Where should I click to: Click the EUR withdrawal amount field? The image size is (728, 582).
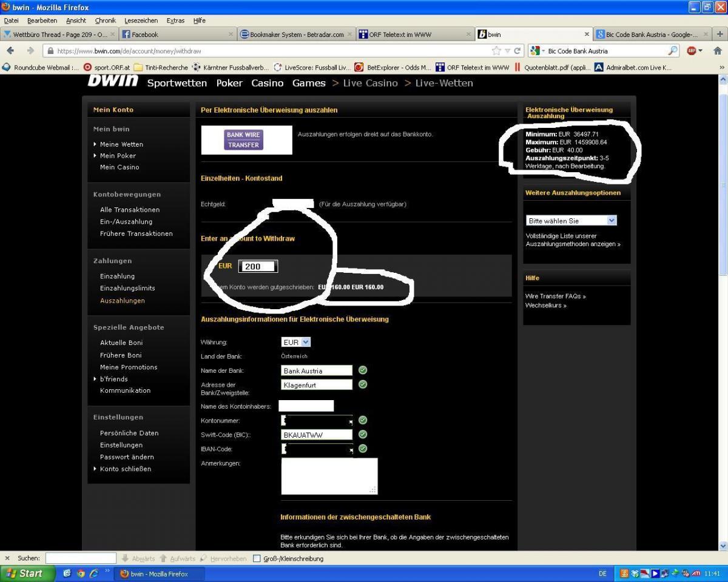pyautogui.click(x=258, y=266)
